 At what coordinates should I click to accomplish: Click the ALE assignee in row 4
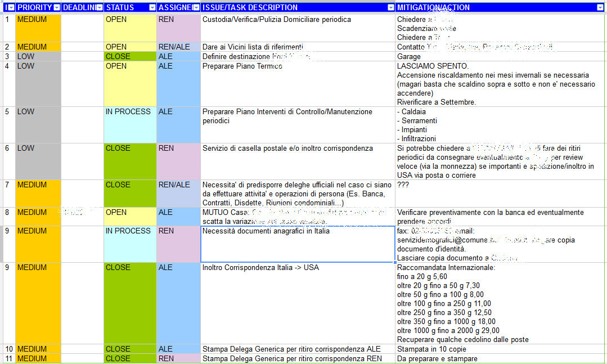coord(178,84)
